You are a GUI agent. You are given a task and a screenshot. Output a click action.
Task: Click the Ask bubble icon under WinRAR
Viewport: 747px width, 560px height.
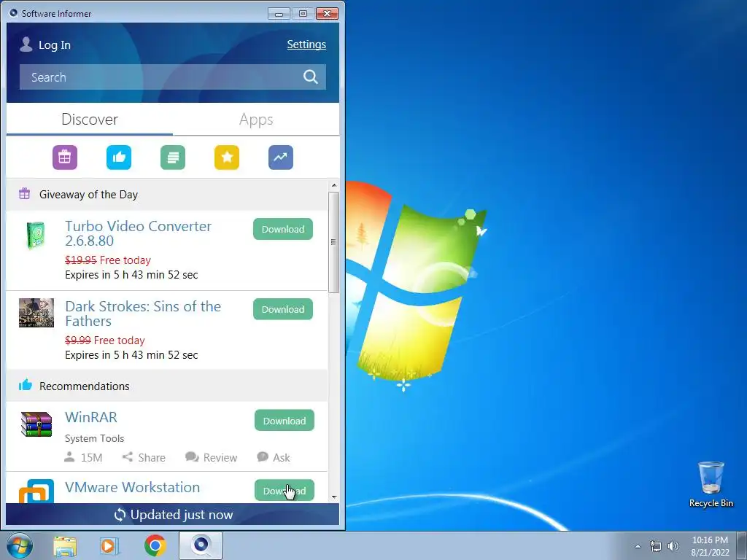pos(263,457)
